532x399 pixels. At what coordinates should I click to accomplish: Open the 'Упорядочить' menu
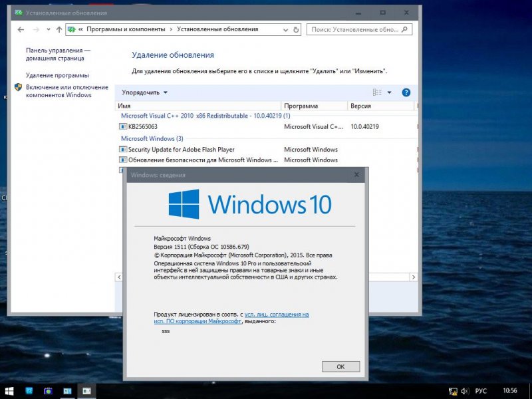(144, 92)
